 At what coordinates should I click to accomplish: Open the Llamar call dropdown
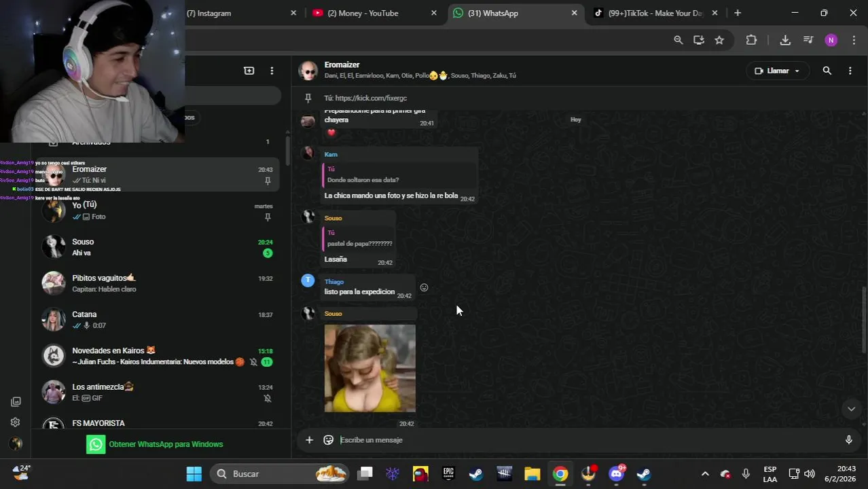pos(777,71)
